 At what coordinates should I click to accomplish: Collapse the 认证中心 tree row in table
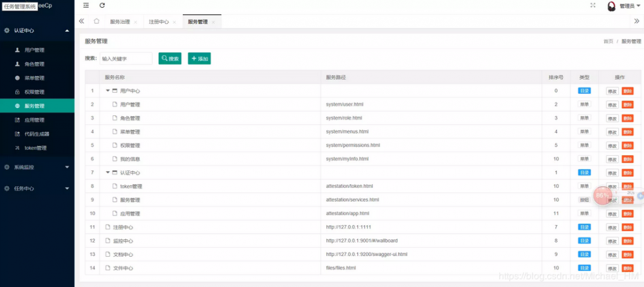click(108, 172)
